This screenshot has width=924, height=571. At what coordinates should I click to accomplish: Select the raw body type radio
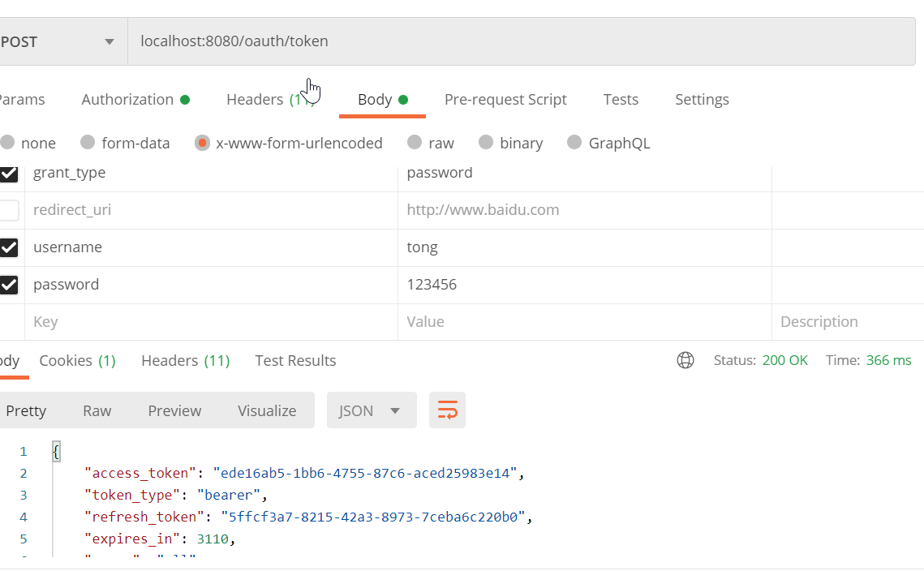(415, 143)
